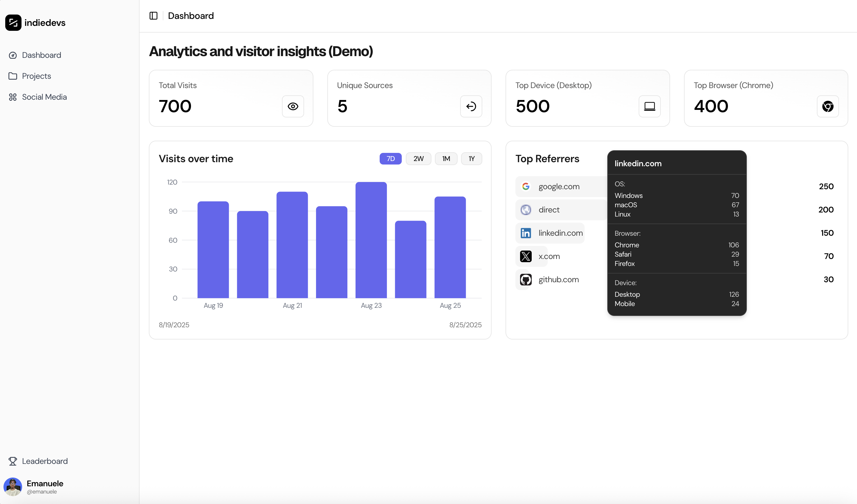Switch chart to 1Y range
The width and height of the screenshot is (857, 504).
click(x=471, y=159)
